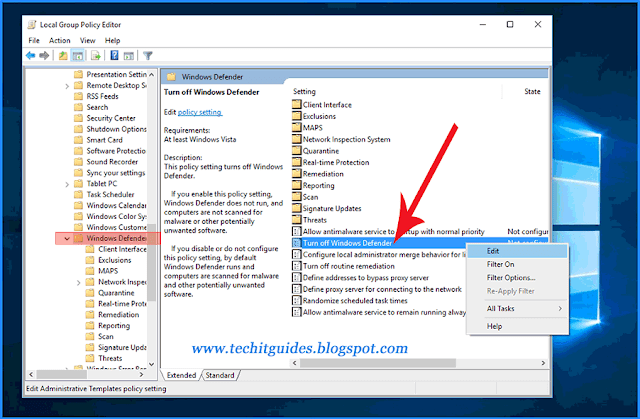Select Security Center in the tree
The width and height of the screenshot is (640, 419).
click(x=105, y=118)
